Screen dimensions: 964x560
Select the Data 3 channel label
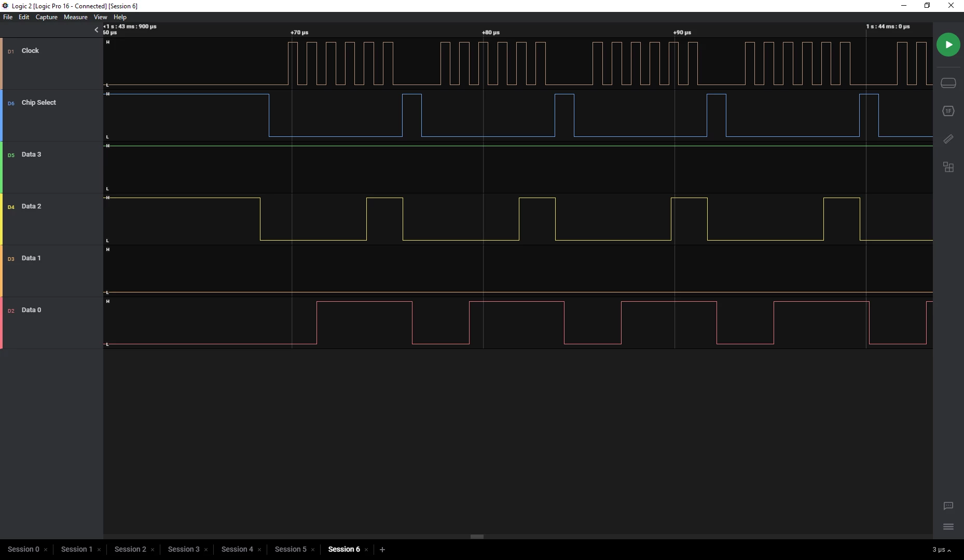31,155
